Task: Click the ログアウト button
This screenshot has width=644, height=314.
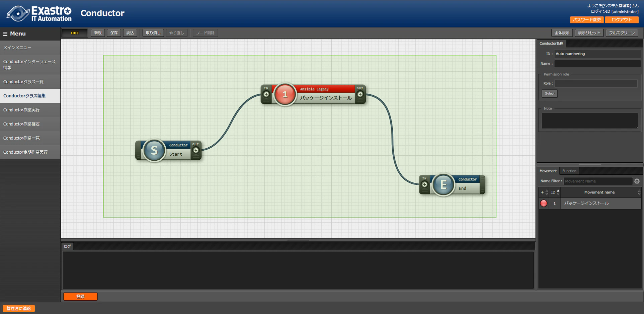Action: click(x=622, y=20)
